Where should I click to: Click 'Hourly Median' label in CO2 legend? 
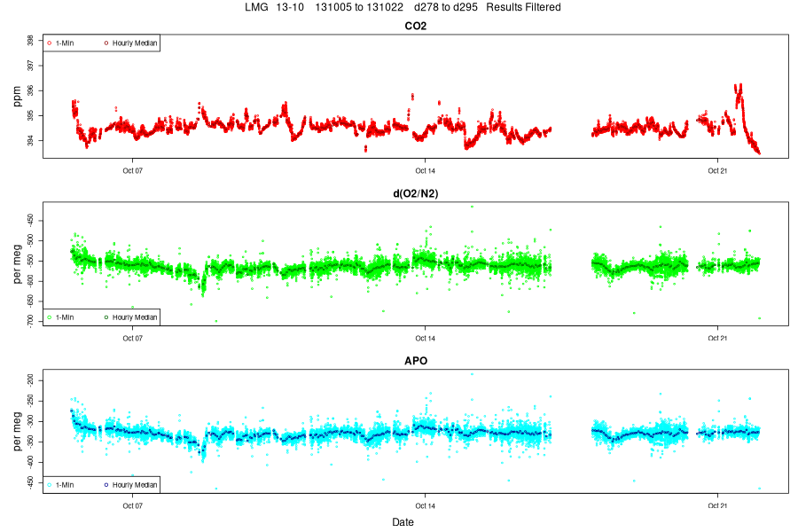click(x=135, y=43)
